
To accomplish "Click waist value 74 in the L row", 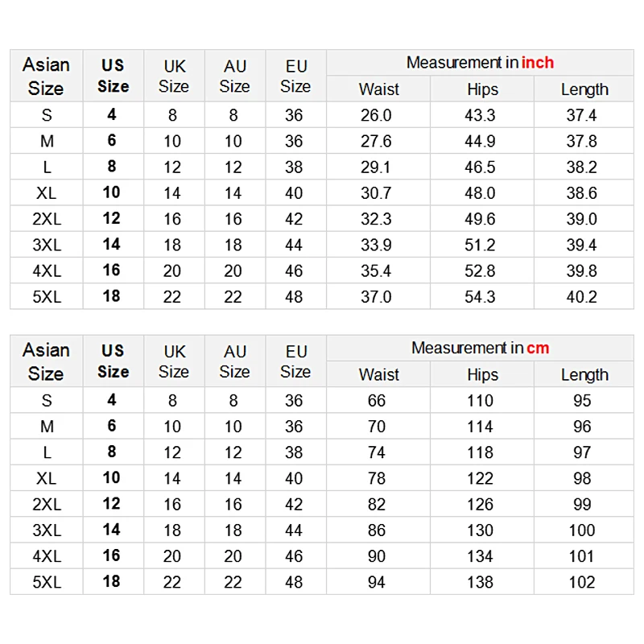I will [x=376, y=452].
